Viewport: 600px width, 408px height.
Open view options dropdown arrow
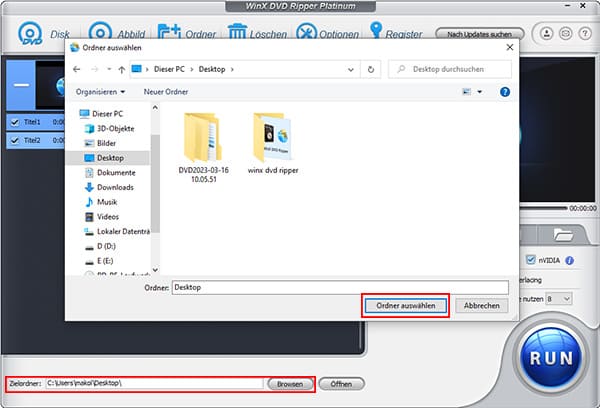479,92
